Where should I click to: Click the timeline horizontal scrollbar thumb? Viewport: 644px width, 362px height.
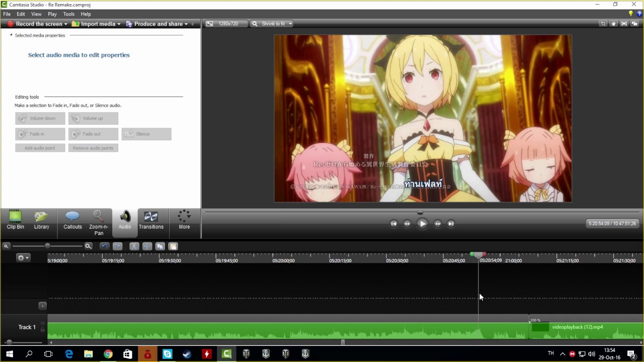coord(343,342)
